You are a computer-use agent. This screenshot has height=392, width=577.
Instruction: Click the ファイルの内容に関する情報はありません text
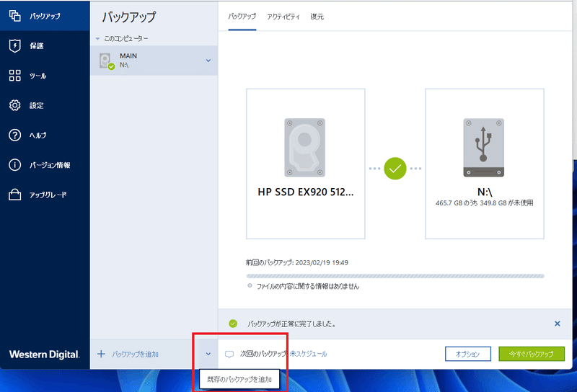point(308,286)
